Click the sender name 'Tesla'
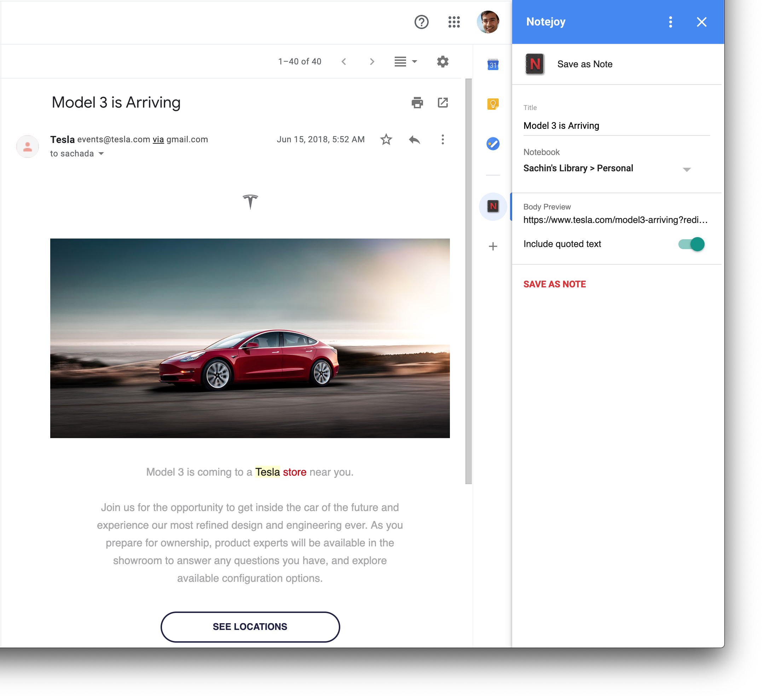 click(x=63, y=139)
